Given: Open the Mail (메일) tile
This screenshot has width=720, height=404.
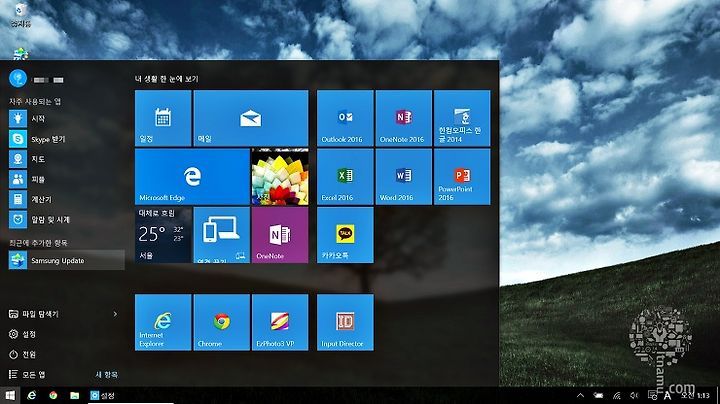Looking at the screenshot, I should tap(251, 118).
